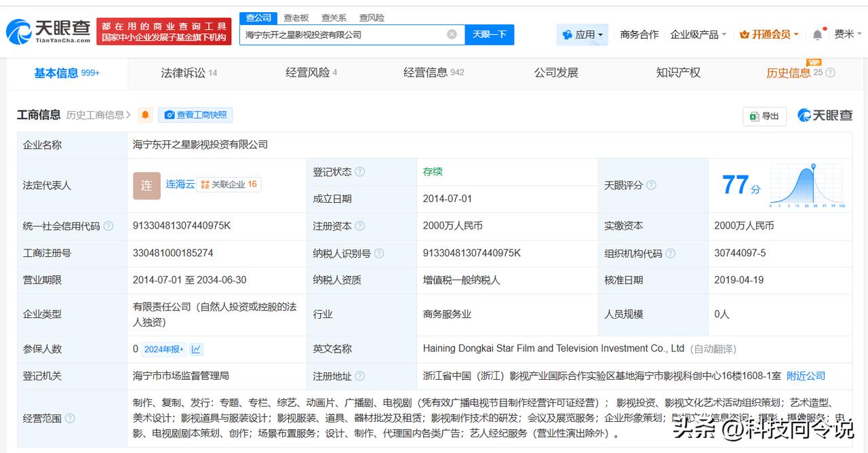Open the 附近公司 link

point(806,376)
